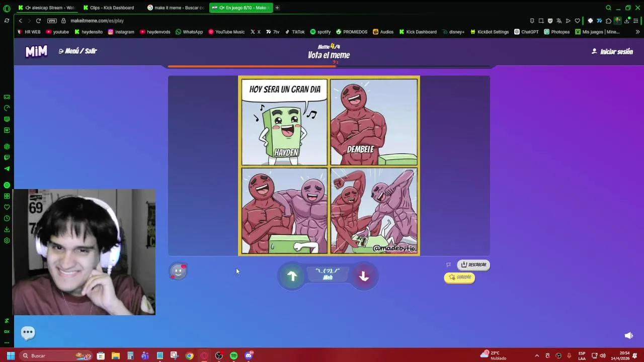Expand hidden system tray icons

tap(537, 355)
